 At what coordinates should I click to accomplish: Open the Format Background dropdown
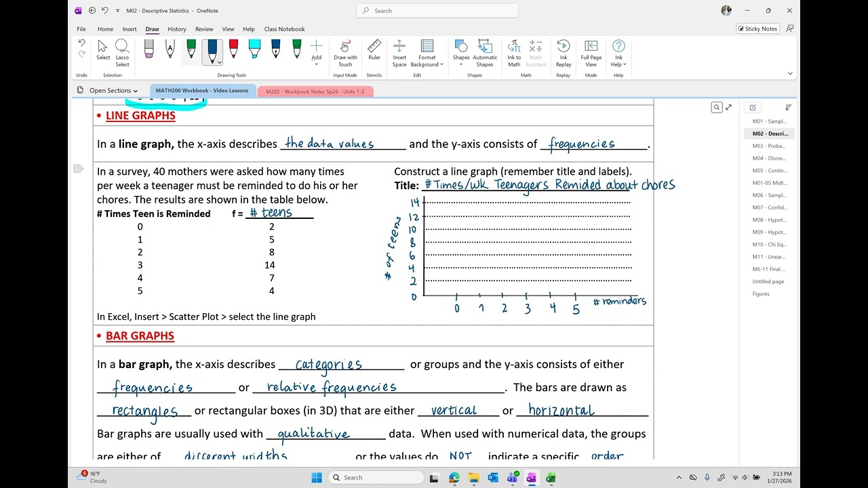[x=427, y=52]
